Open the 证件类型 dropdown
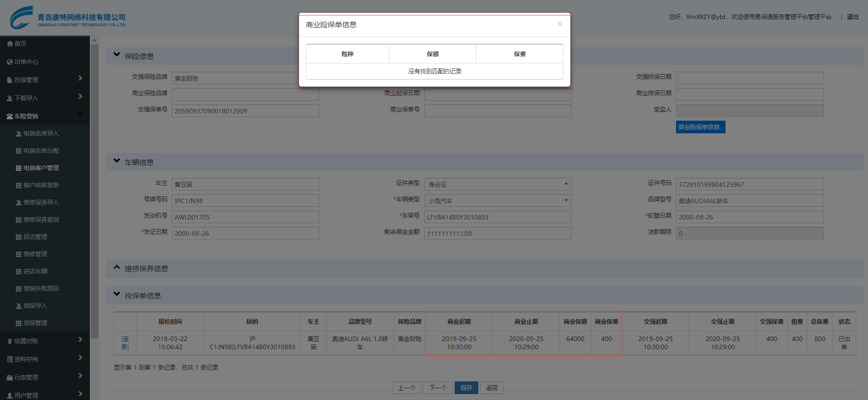Image resolution: width=868 pixels, height=400 pixels. pos(497,184)
